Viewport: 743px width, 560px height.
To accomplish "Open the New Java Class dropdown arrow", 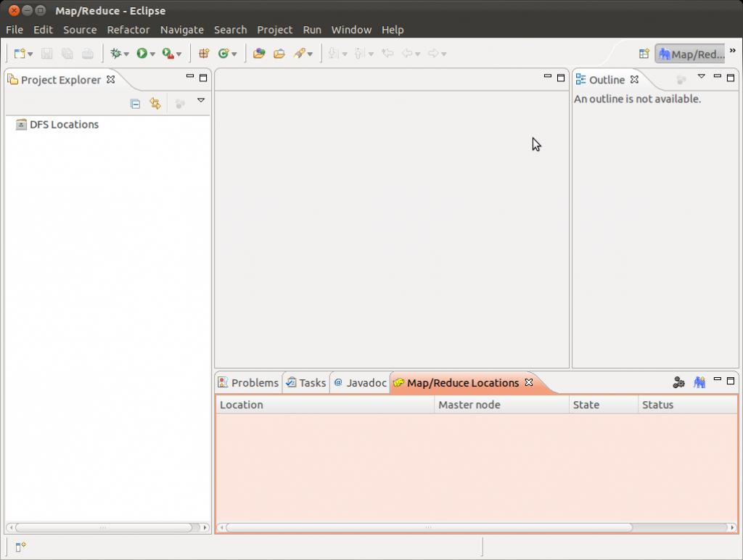I will [x=234, y=54].
